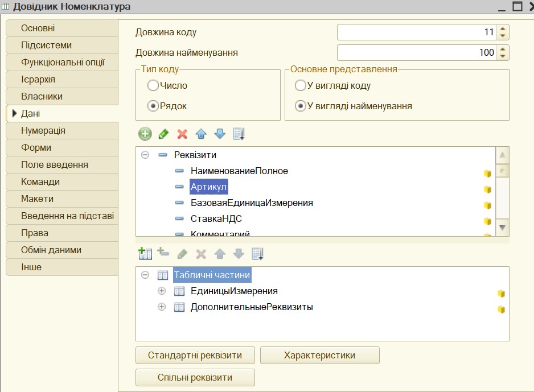The image size is (534, 392).
Task: Click the sort list icon in the tabular toolbar
Action: tap(258, 254)
